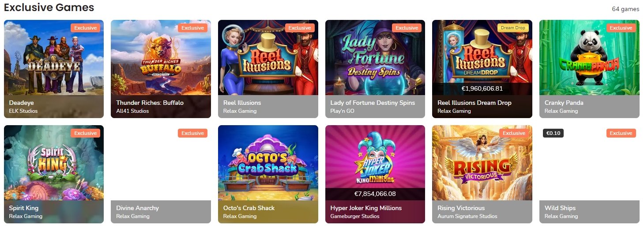Open Lady of Fortune Destiny Spins
The height and width of the screenshot is (226, 644).
point(375,57)
